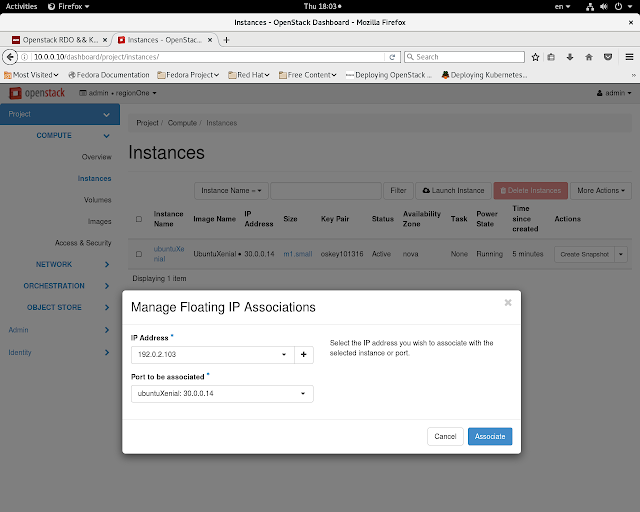
Task: Click the reload page icon in URL bar
Action: pos(392,57)
